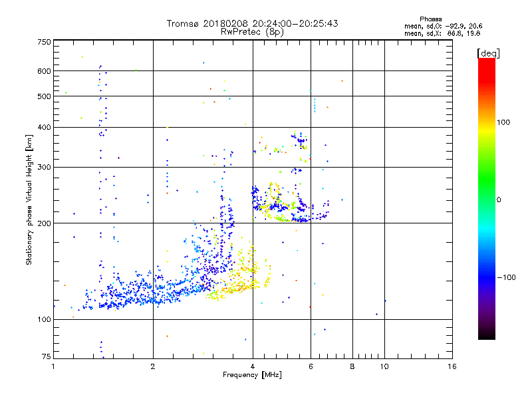The width and height of the screenshot is (532, 399).
Task: Click the '[deg]' colorbar unit label
Action: coord(488,53)
